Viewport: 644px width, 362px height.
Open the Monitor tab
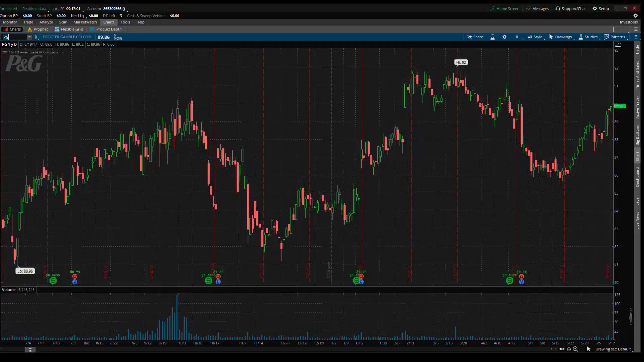(x=10, y=22)
